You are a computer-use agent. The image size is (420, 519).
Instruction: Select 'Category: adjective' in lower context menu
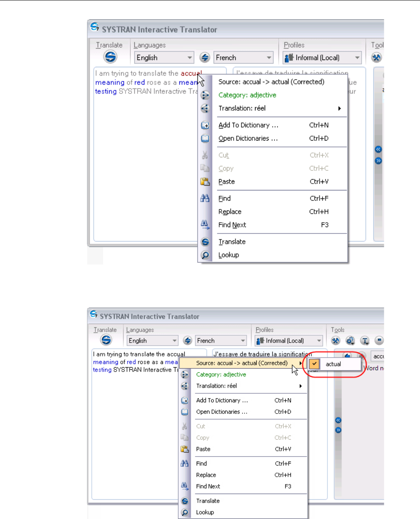tap(221, 374)
